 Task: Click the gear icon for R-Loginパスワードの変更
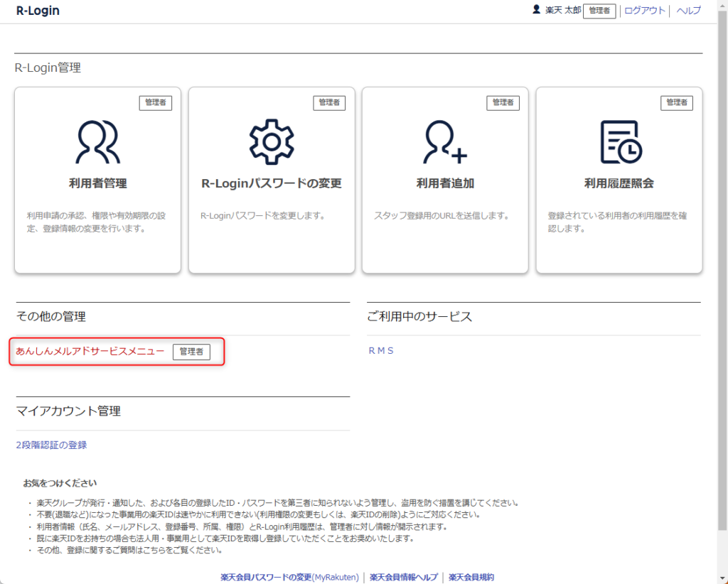(x=271, y=142)
